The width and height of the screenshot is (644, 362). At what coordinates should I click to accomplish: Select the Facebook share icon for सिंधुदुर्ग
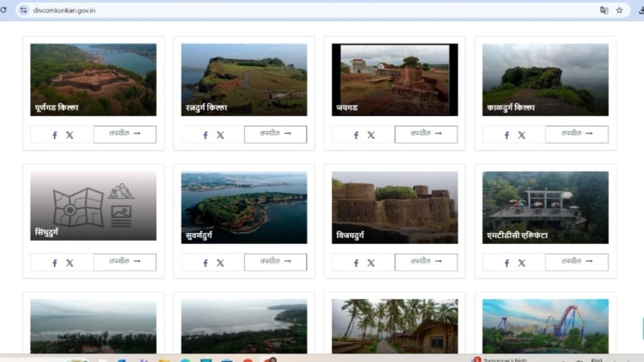(x=54, y=263)
